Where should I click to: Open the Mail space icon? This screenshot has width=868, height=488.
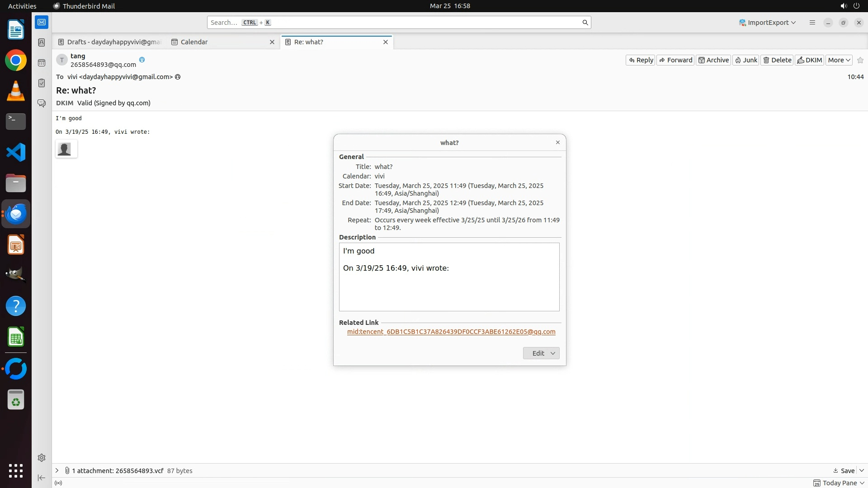[42, 22]
